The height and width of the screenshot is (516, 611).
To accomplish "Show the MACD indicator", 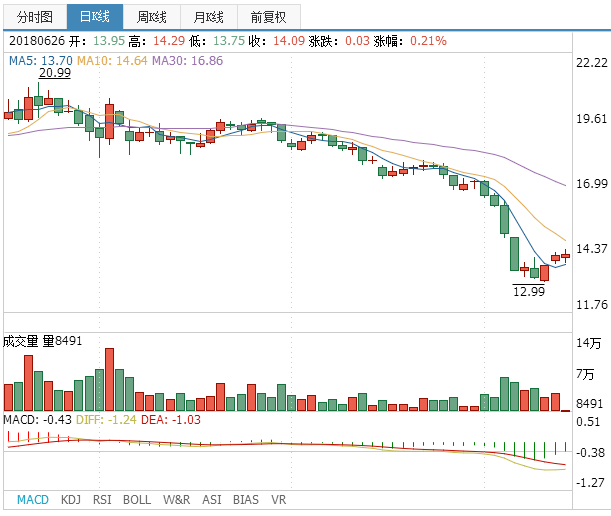I will click(x=33, y=500).
